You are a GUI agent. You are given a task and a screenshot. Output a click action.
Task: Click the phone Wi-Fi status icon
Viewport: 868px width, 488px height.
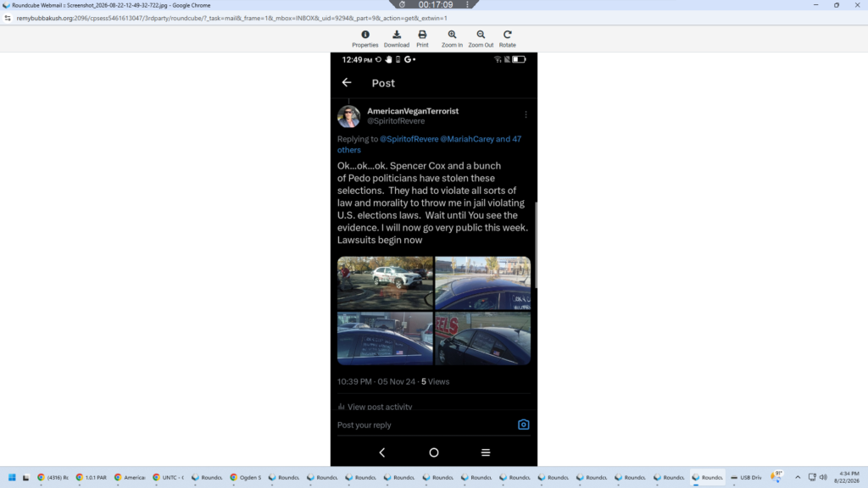coord(497,59)
